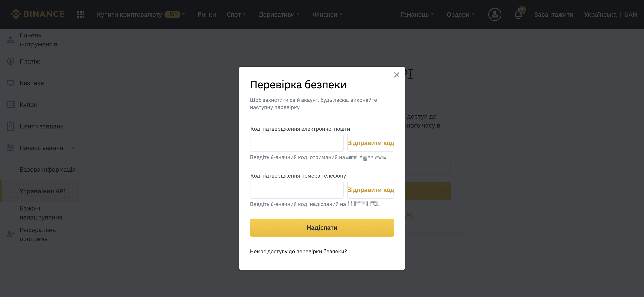This screenshot has width=644, height=297.
Task: Click the Деривативи menu label
Action: [277, 14]
